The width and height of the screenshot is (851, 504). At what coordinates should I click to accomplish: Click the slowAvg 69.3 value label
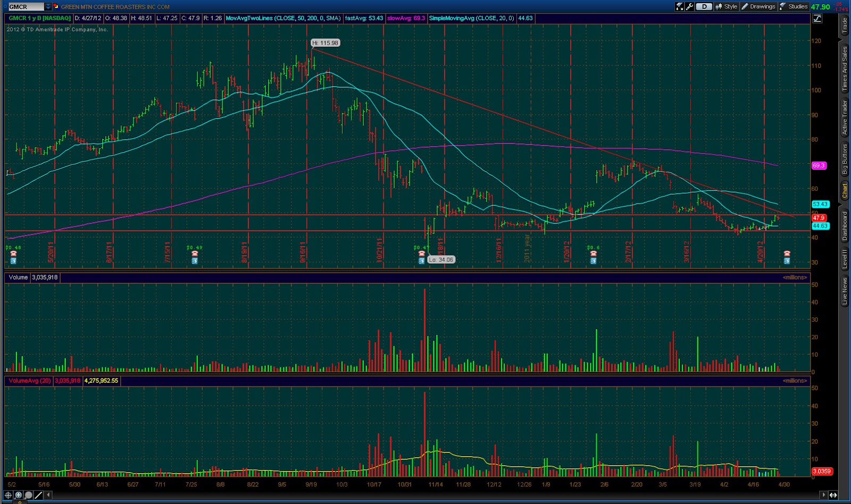[406, 18]
